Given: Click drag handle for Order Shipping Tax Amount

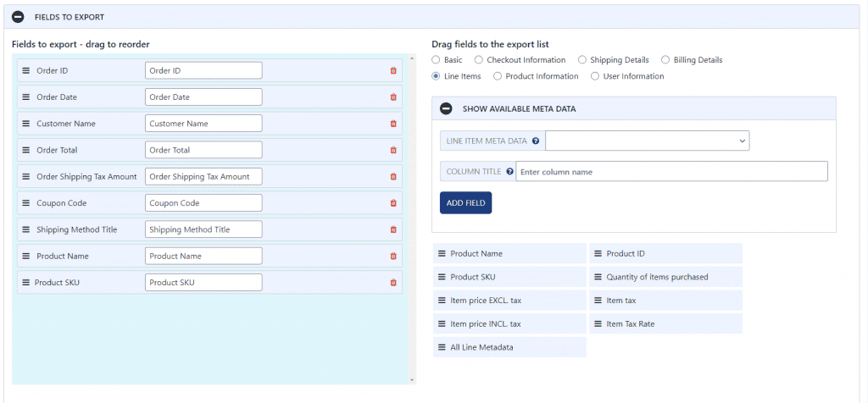Looking at the screenshot, I should (x=26, y=177).
